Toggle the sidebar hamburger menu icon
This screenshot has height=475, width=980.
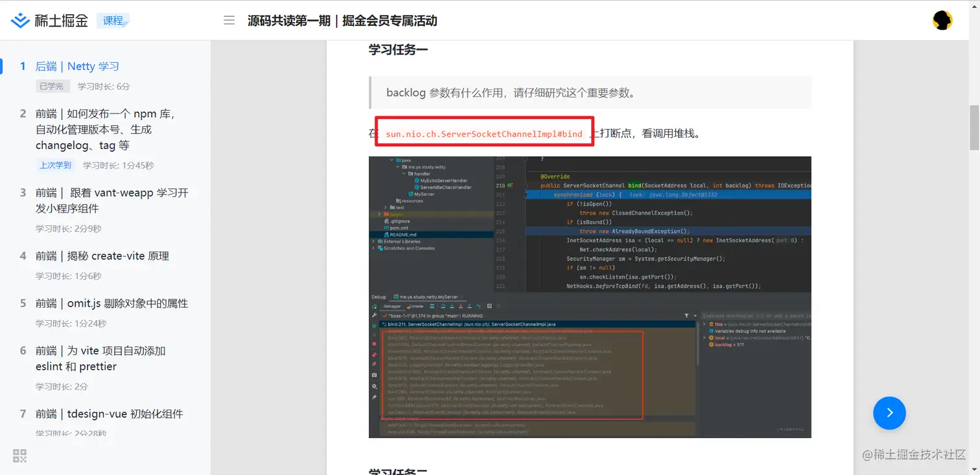229,21
